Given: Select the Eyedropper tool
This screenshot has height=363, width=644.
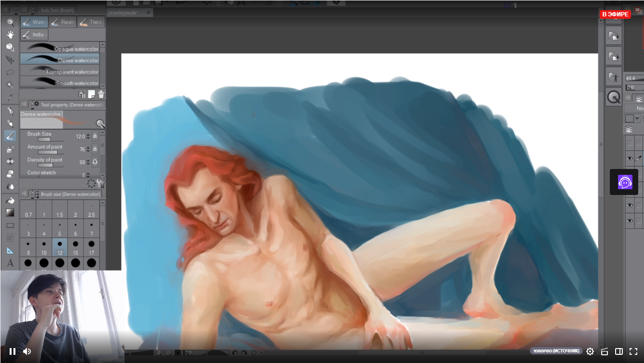Looking at the screenshot, I should coord(10,97).
